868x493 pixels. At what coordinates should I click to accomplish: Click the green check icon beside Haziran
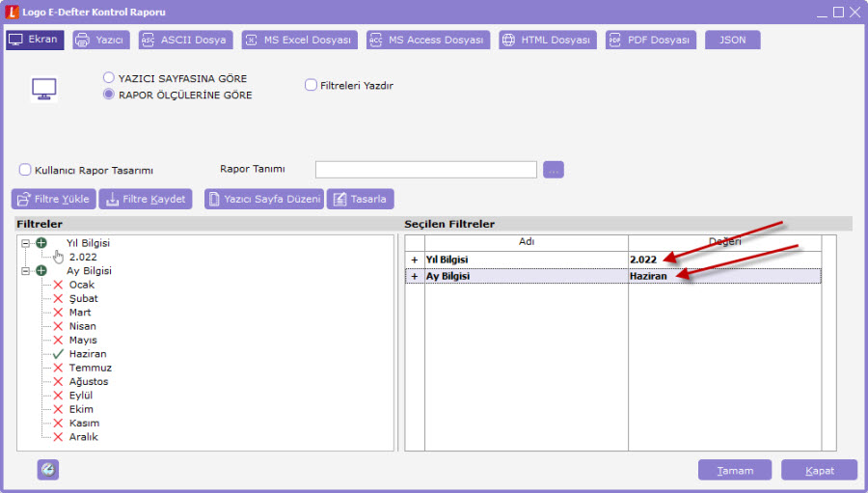pos(58,354)
